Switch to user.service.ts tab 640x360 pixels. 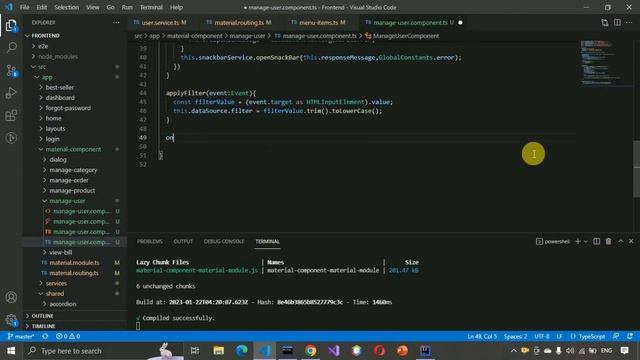(x=160, y=22)
